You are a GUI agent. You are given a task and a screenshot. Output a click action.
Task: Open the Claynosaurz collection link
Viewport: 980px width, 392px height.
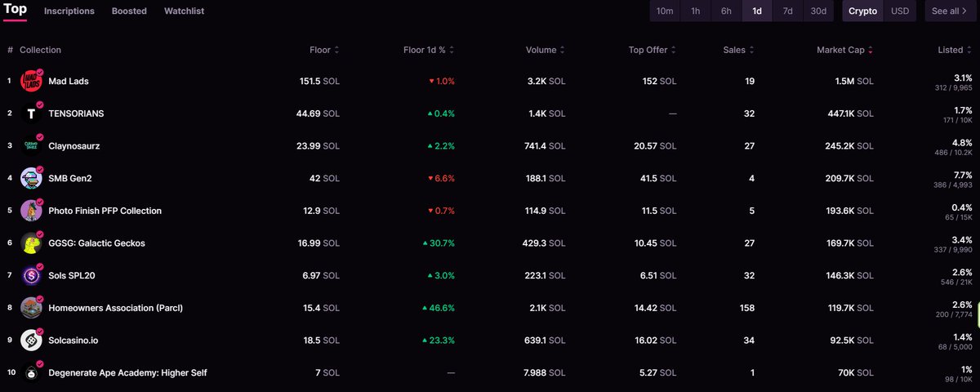(x=74, y=145)
